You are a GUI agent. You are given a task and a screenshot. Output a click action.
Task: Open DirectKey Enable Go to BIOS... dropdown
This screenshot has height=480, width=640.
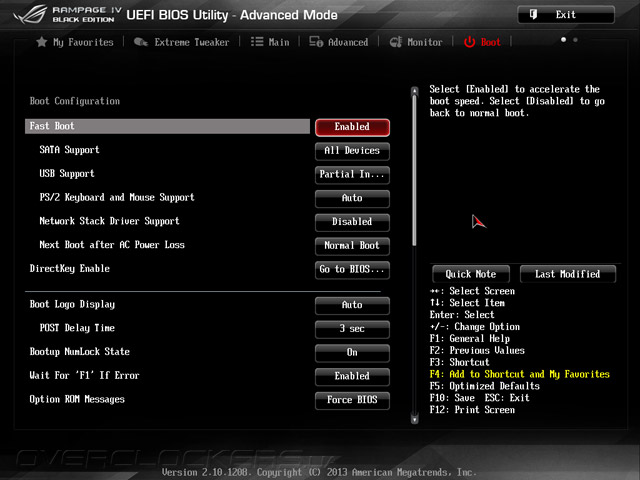pos(352,269)
